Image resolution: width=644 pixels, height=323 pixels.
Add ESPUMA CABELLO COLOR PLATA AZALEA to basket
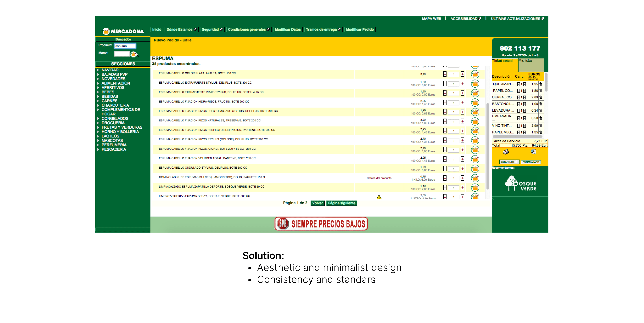475,74
